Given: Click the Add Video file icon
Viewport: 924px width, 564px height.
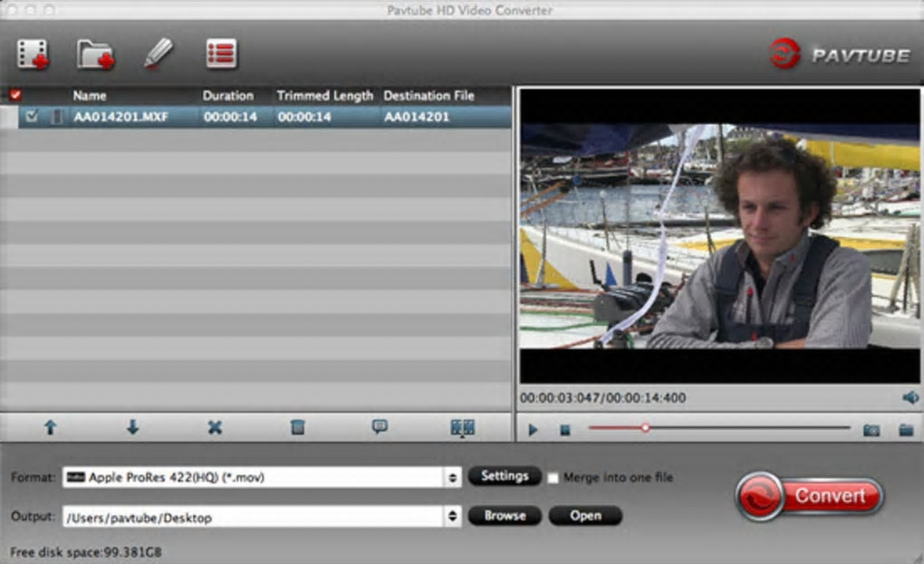Looking at the screenshot, I should [x=33, y=54].
